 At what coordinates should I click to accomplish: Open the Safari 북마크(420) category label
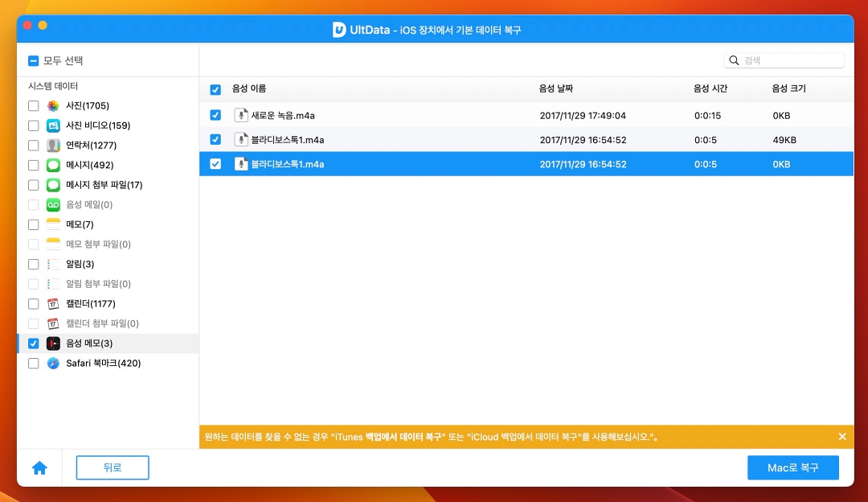(104, 364)
